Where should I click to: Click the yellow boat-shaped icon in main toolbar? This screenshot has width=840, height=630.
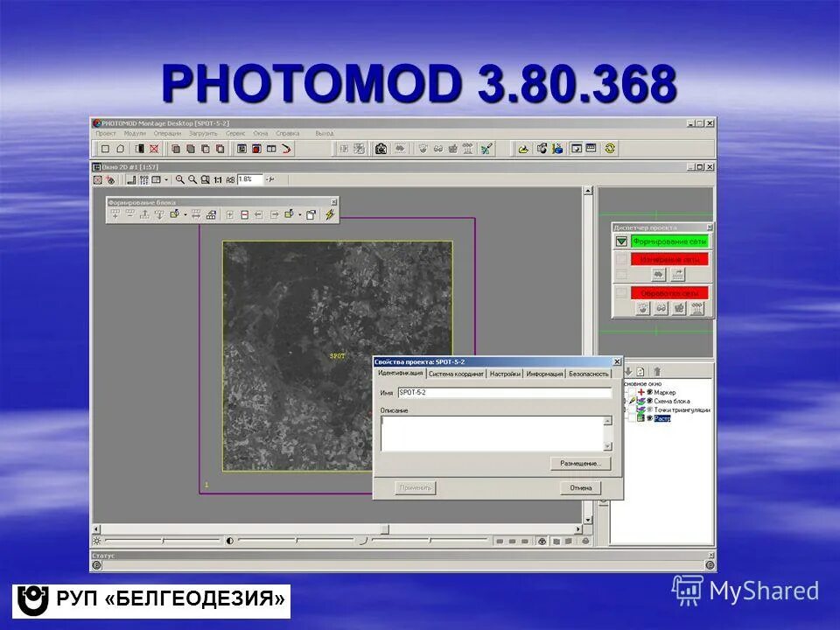point(523,149)
